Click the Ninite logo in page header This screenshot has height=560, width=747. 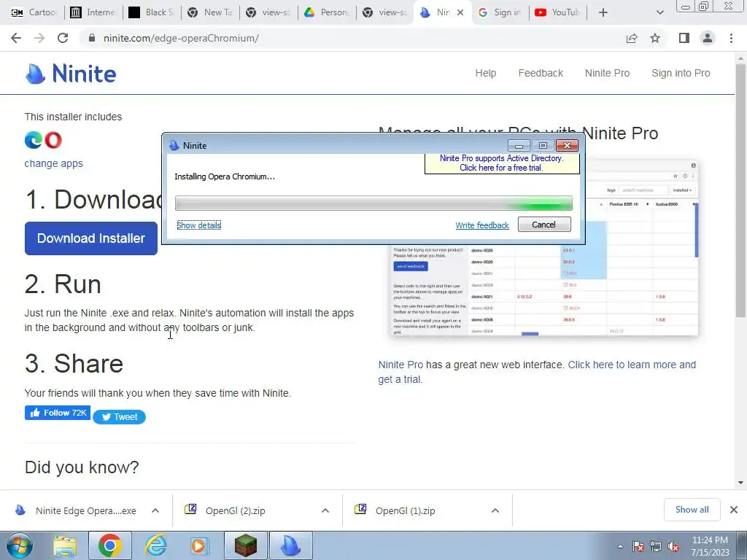click(71, 74)
